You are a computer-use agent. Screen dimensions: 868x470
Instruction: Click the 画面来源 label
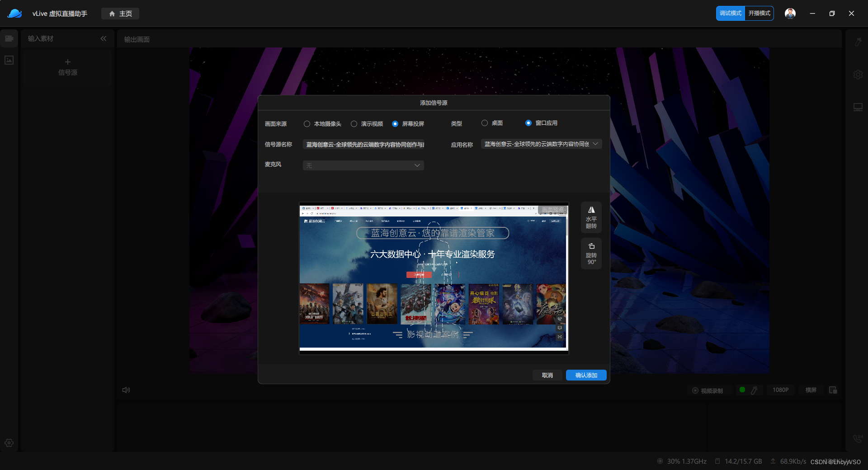pos(276,124)
